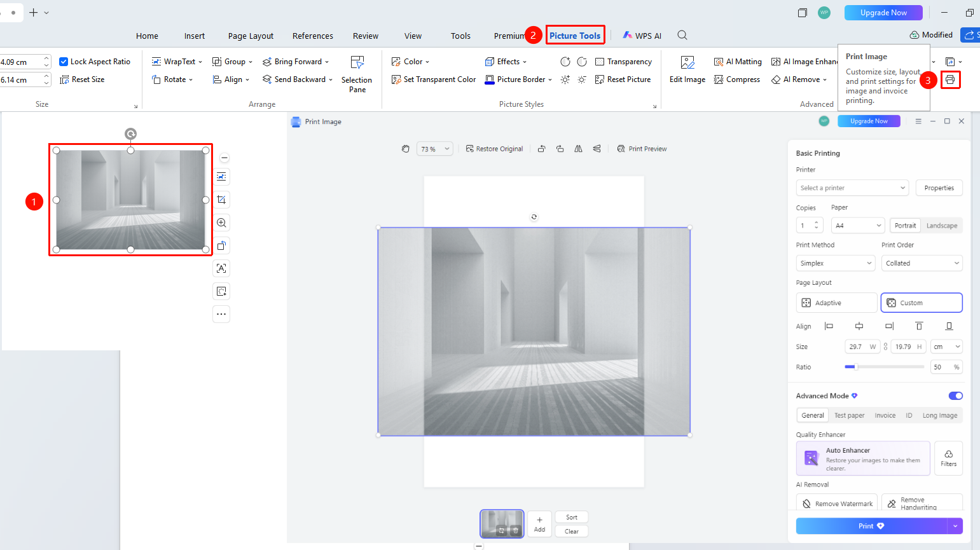The height and width of the screenshot is (550, 980).
Task: Open the 73 % zoom dropdown
Action: pos(435,149)
